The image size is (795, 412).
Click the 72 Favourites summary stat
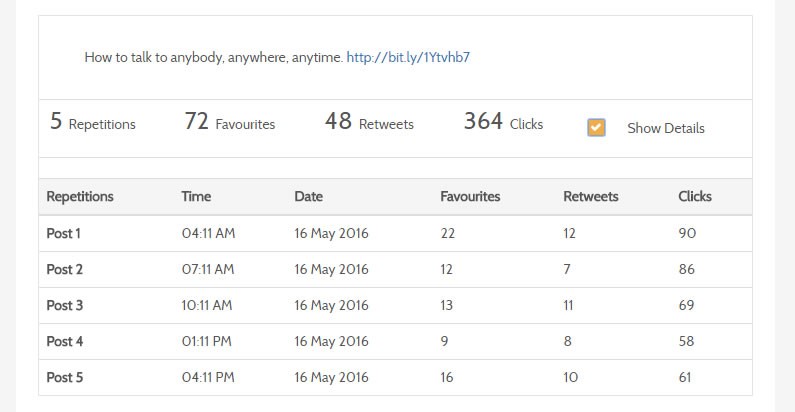[230, 122]
